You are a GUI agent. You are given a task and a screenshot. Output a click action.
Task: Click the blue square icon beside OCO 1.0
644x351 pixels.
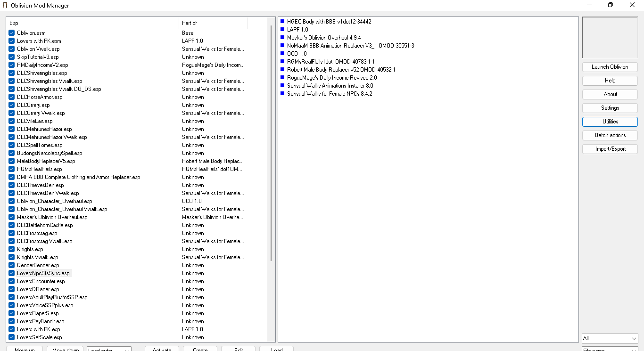[x=282, y=53]
